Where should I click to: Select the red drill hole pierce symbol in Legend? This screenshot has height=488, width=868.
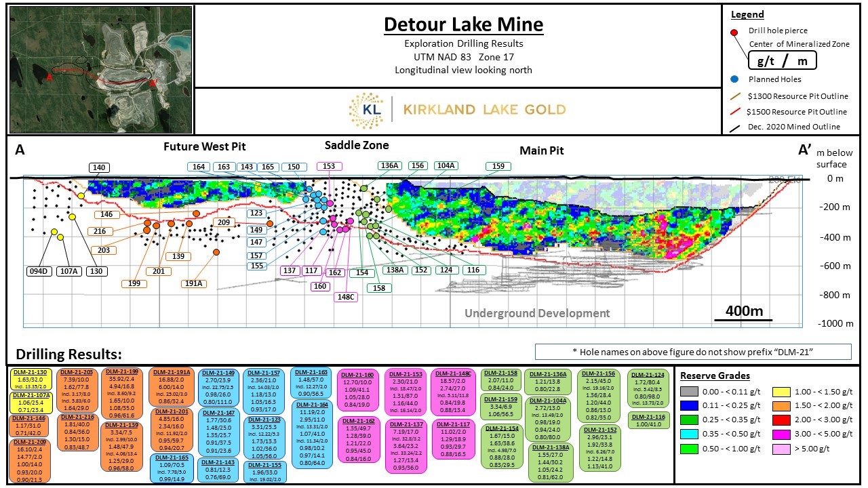(734, 32)
